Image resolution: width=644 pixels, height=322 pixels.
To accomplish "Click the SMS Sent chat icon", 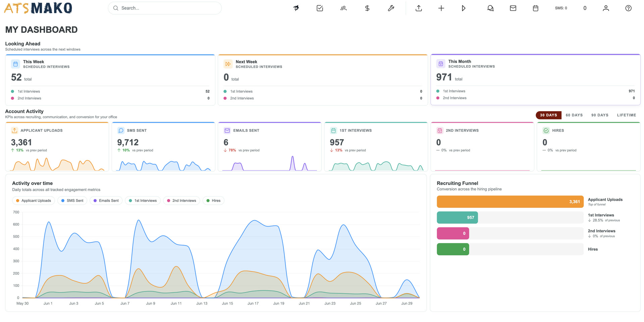I will pos(121,130).
